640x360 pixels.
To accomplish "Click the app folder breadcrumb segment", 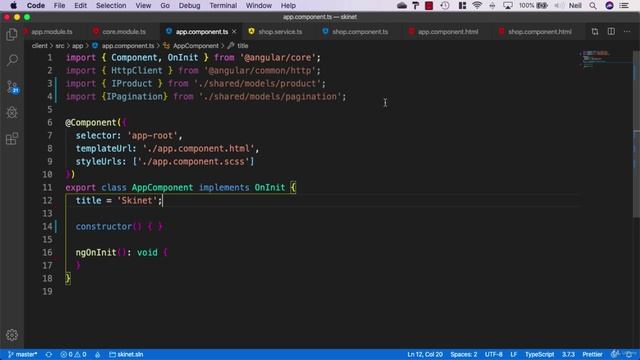I will pyautogui.click(x=78, y=46).
